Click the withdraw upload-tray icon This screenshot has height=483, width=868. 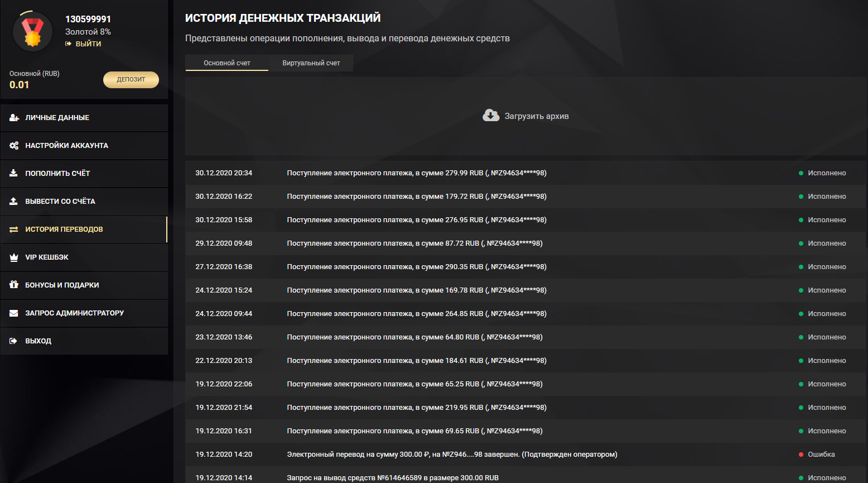14,201
